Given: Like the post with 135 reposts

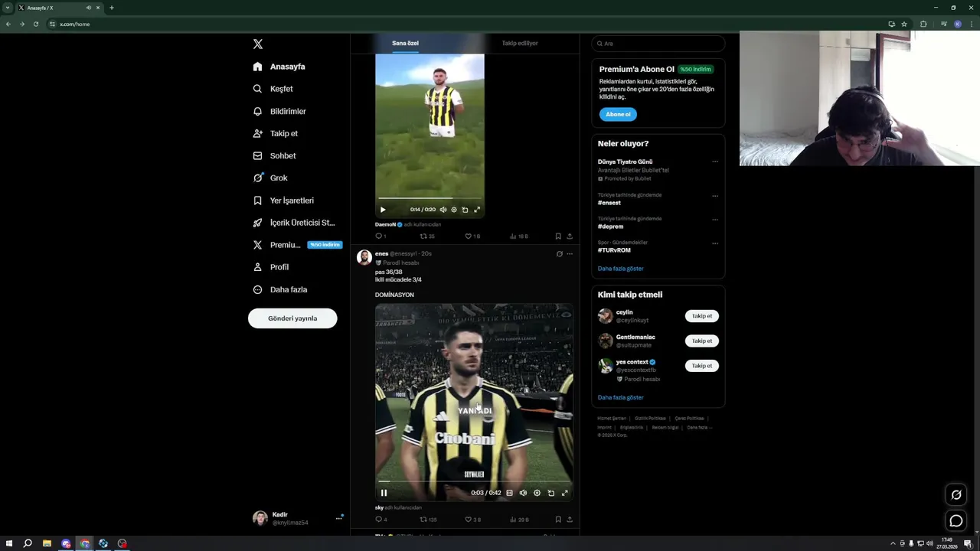Looking at the screenshot, I should tap(472, 520).
